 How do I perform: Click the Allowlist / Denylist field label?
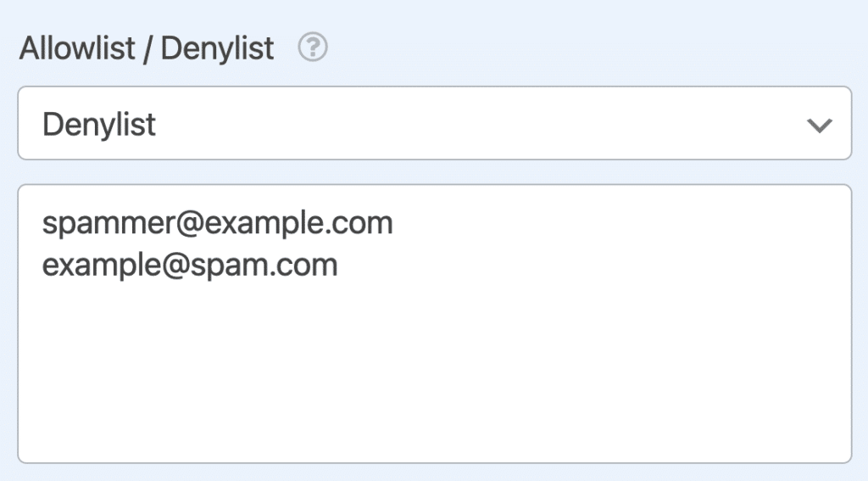pyautogui.click(x=147, y=48)
